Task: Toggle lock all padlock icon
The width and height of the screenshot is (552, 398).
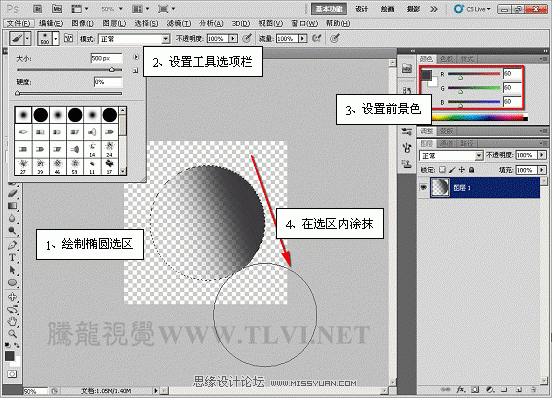Action: coord(471,170)
